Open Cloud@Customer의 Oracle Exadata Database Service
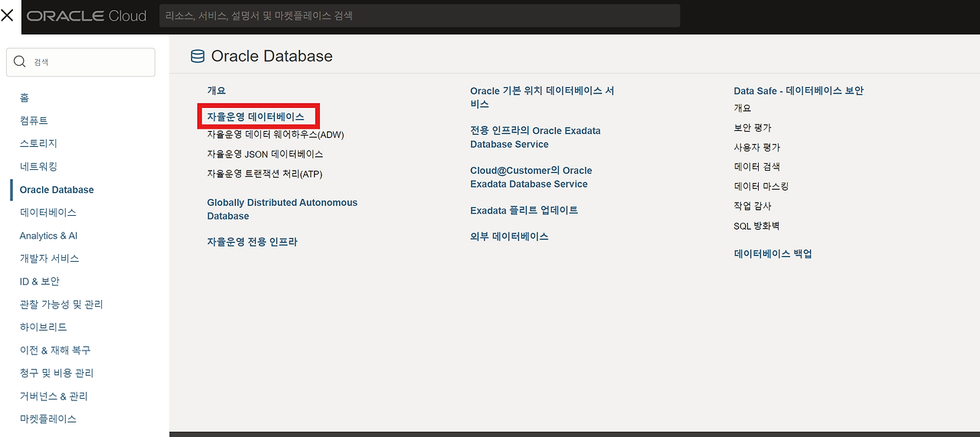980x437 pixels. [x=531, y=178]
